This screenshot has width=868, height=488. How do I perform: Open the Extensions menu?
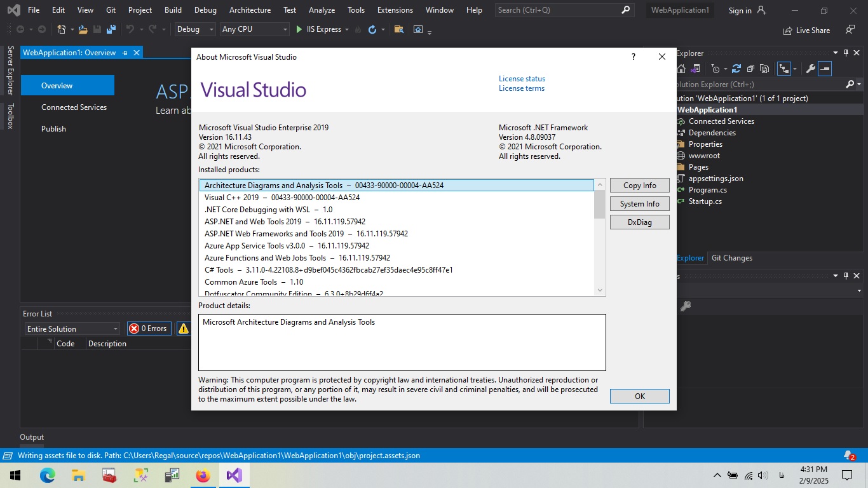[395, 10]
